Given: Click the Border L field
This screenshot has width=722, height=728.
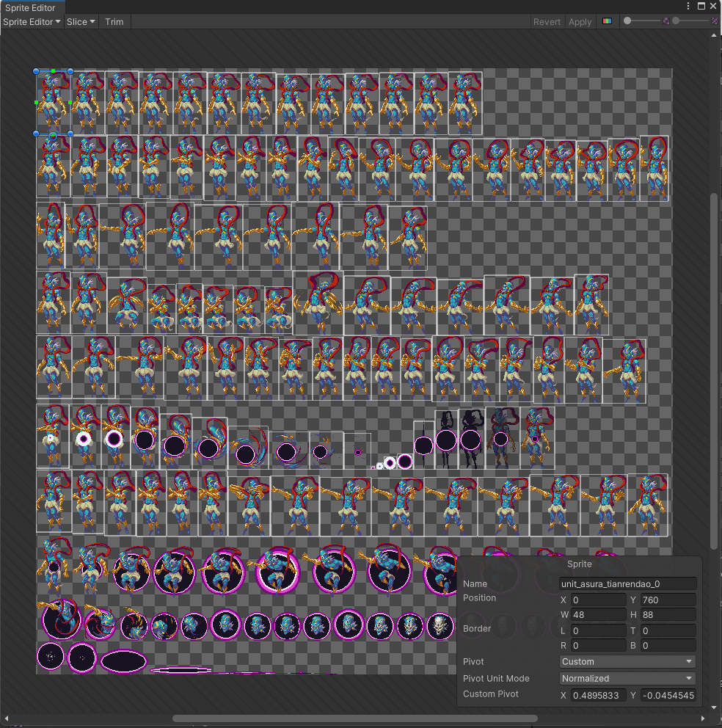Looking at the screenshot, I should [598, 630].
